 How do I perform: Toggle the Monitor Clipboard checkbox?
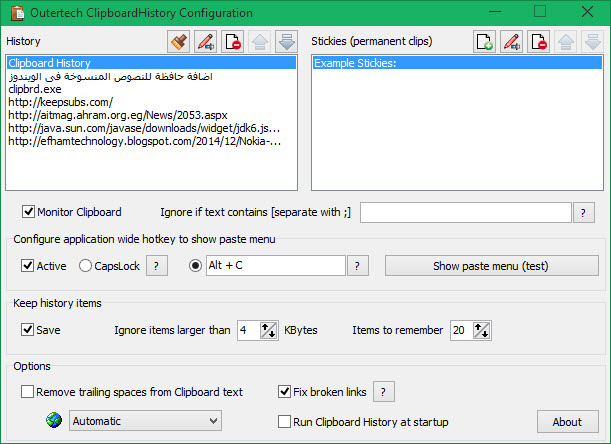tap(28, 212)
